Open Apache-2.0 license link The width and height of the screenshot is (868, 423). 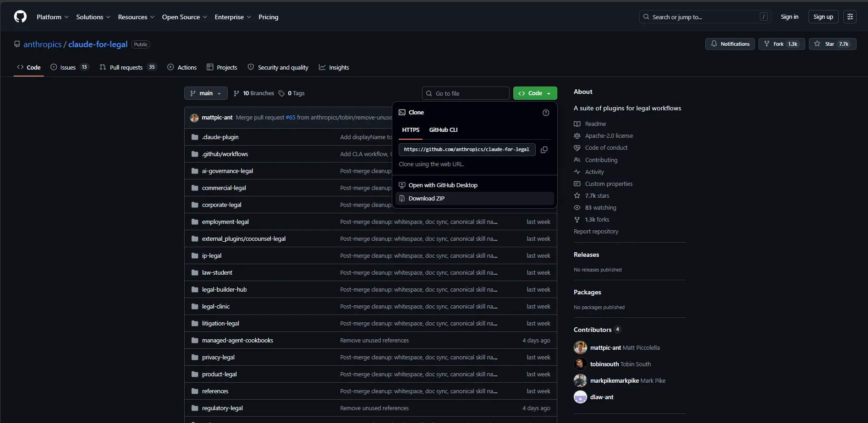603,136
